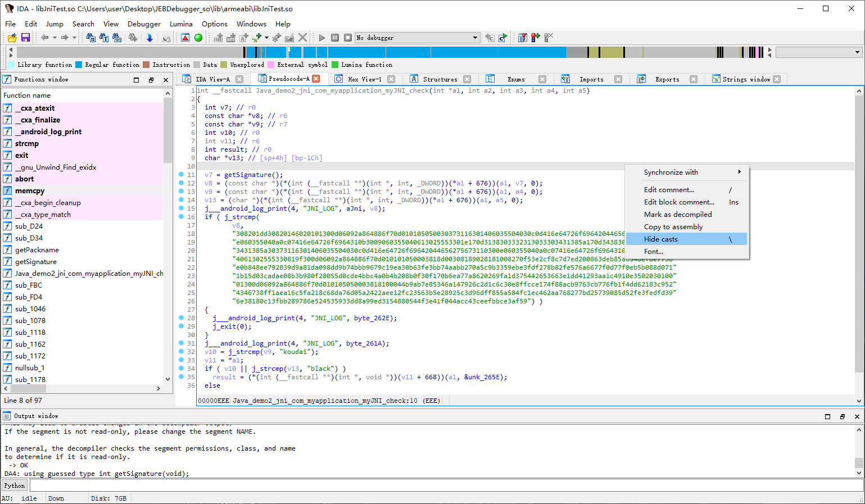The image size is (865, 504).
Task: Click the Regular function blue legend swatch
Action: (79, 65)
